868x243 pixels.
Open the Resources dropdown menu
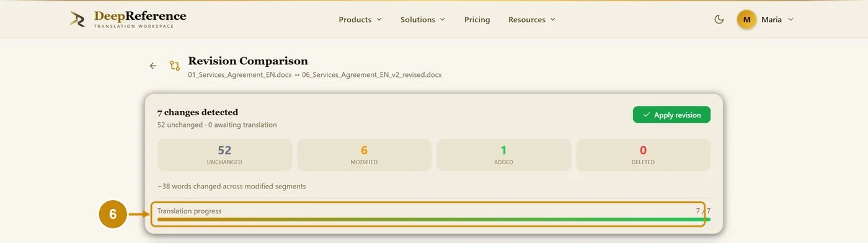(x=532, y=20)
